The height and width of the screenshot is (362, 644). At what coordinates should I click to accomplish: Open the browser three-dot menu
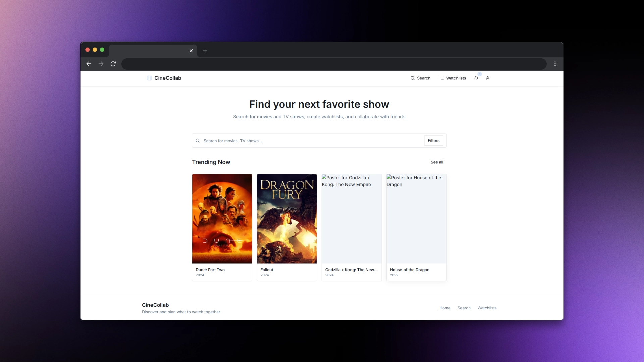click(555, 64)
